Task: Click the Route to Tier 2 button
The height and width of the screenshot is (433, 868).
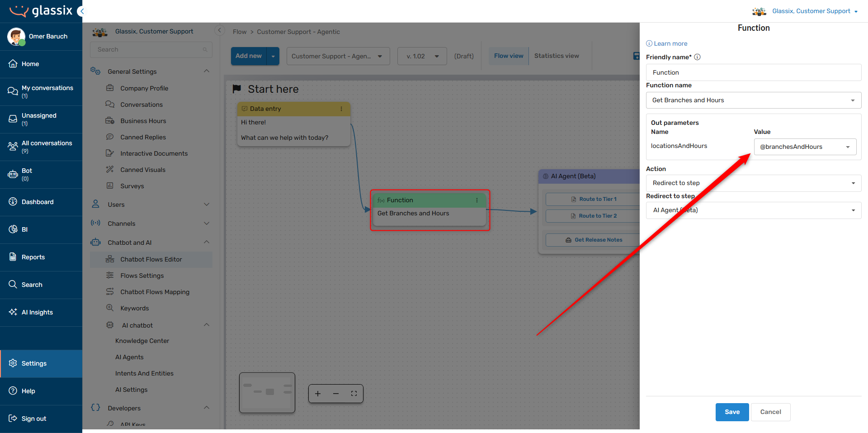Action: click(x=594, y=216)
